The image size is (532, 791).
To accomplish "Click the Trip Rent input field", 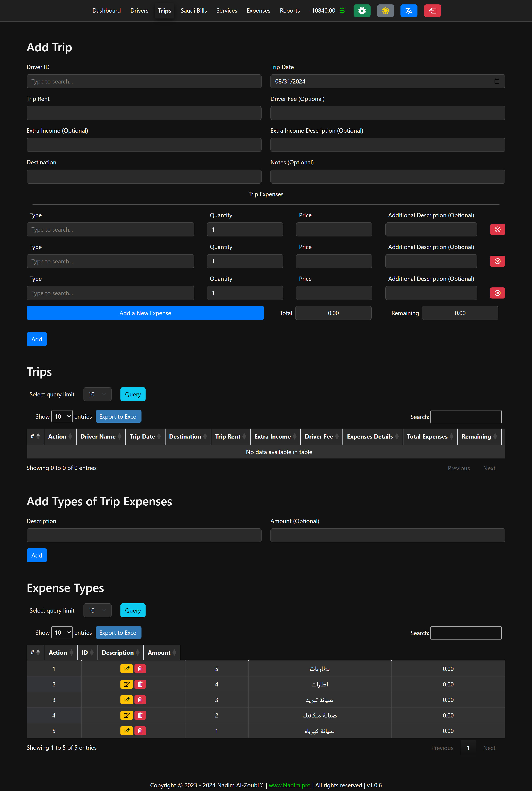I will click(144, 113).
